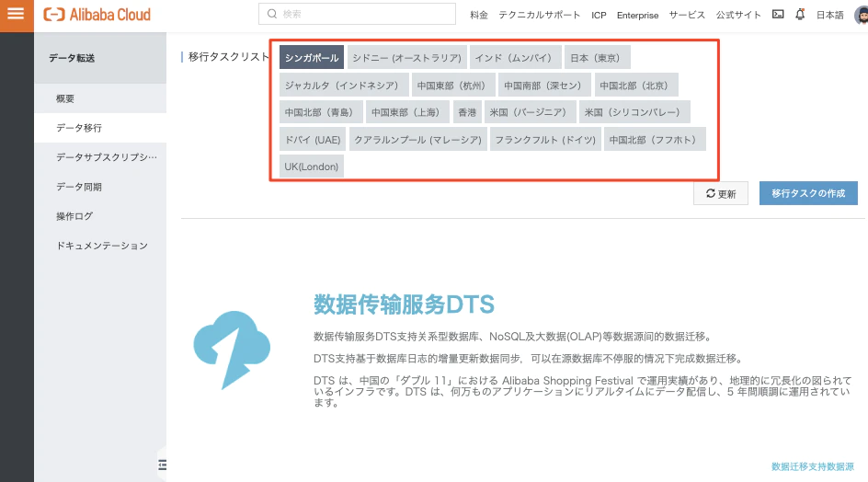Click the Alibaba Cloud logo
Image resolution: width=868 pixels, height=482 pixels.
tap(97, 15)
